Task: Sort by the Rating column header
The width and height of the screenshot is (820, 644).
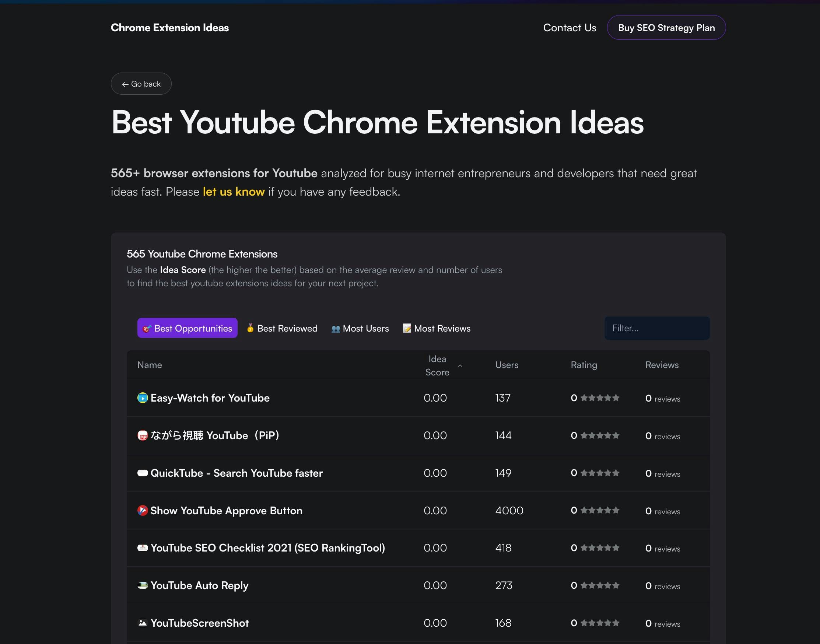Action: click(584, 365)
